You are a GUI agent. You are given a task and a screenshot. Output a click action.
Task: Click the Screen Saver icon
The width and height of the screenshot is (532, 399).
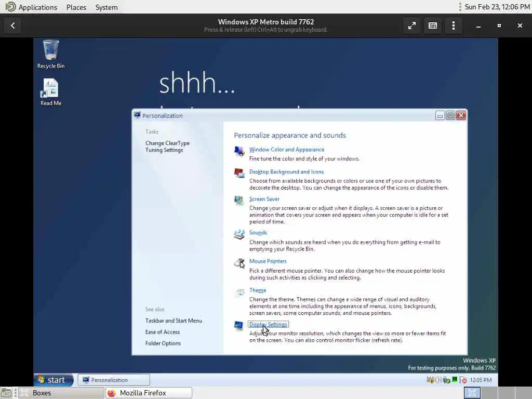[x=239, y=200]
